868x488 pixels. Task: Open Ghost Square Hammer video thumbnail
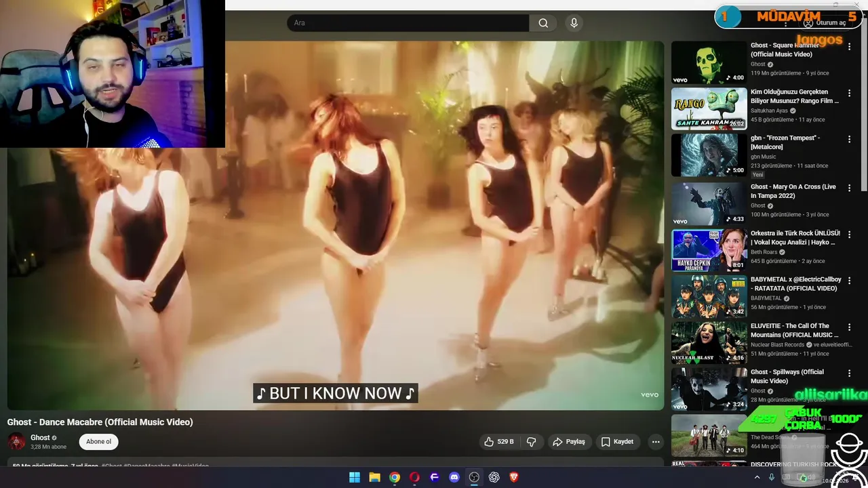[x=709, y=62]
